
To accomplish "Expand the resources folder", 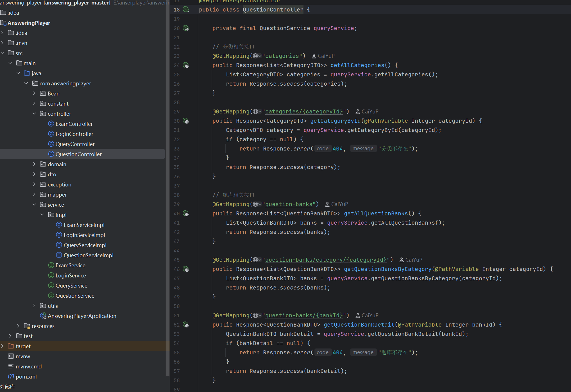I will click(x=18, y=326).
